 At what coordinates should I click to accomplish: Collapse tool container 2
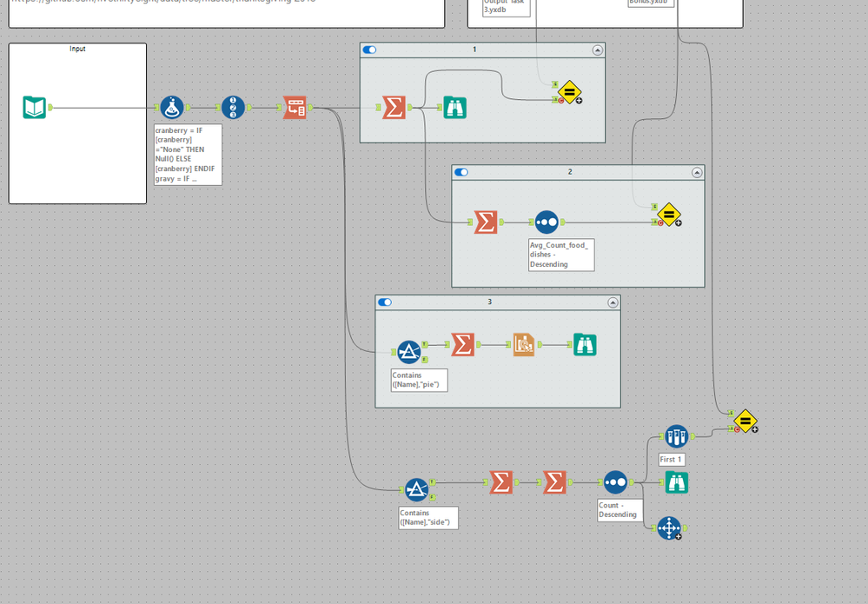coord(697,173)
